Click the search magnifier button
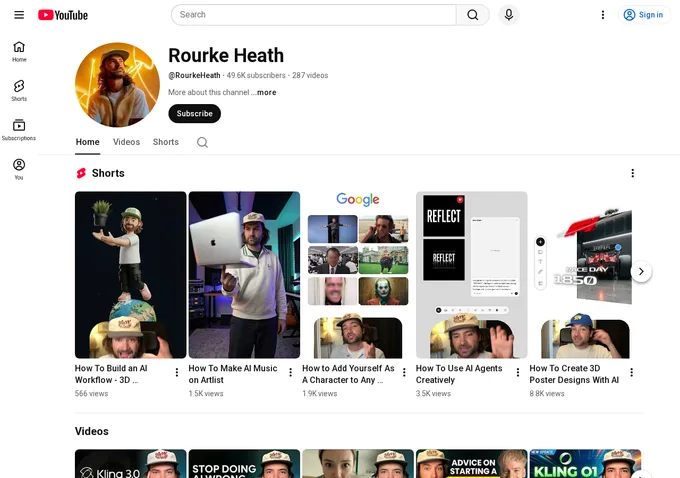The image size is (680, 478). (473, 15)
